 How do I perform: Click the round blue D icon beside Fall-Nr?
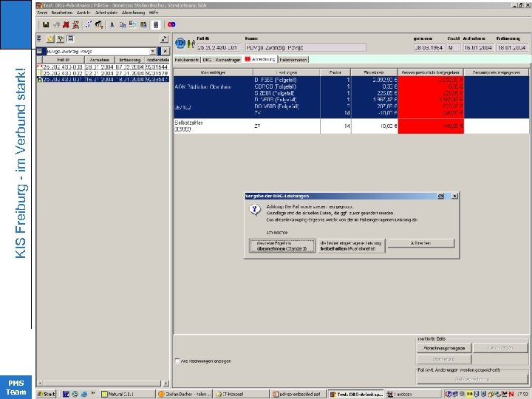(180, 44)
